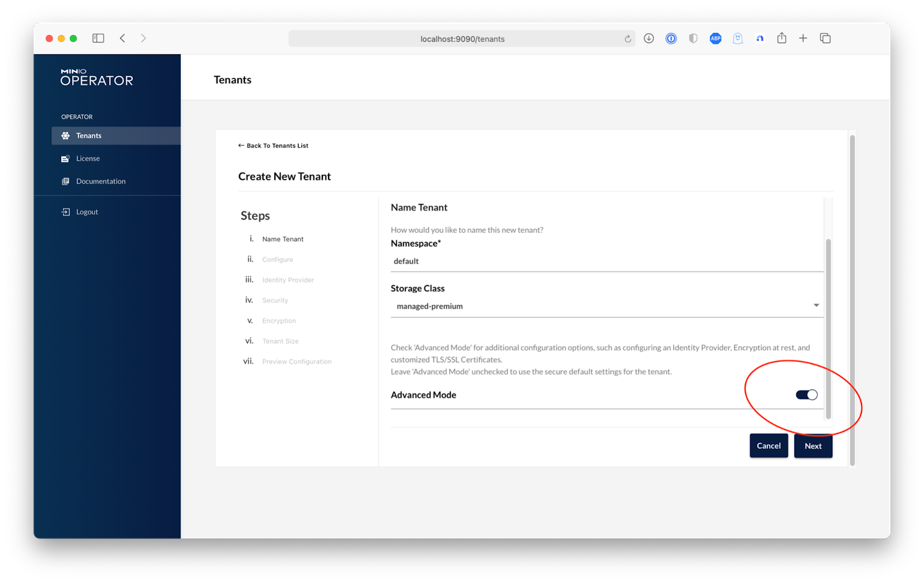Click the Logout icon in sidebar
The width and height of the screenshot is (924, 583).
65,212
